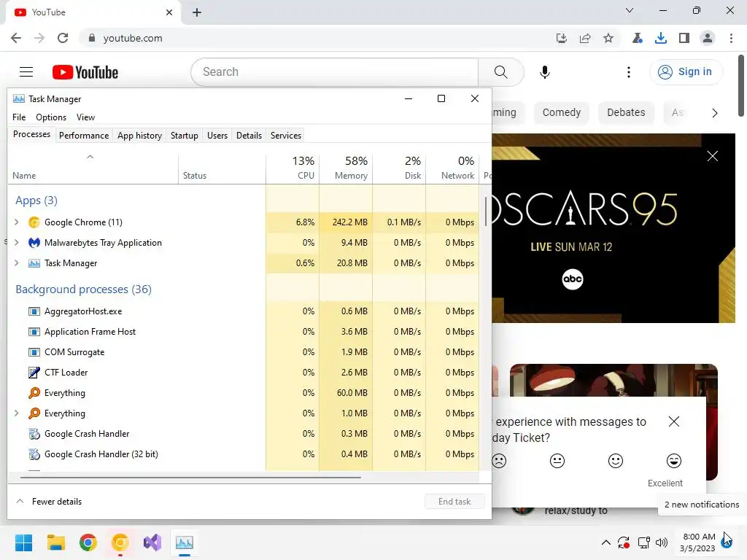Image resolution: width=747 pixels, height=560 pixels.
Task: Dismiss the Oscars 95 banner
Action: coord(712,156)
